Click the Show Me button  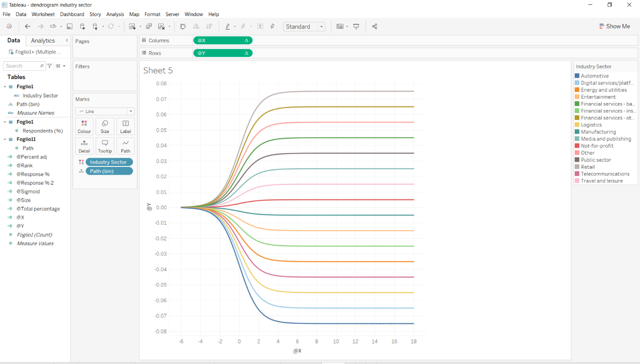tap(615, 26)
